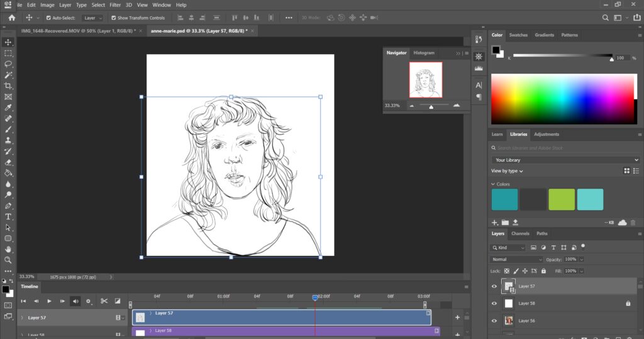Screen dimensions: 644x339
Task: Pick the lime green library color swatch
Action: pos(561,199)
